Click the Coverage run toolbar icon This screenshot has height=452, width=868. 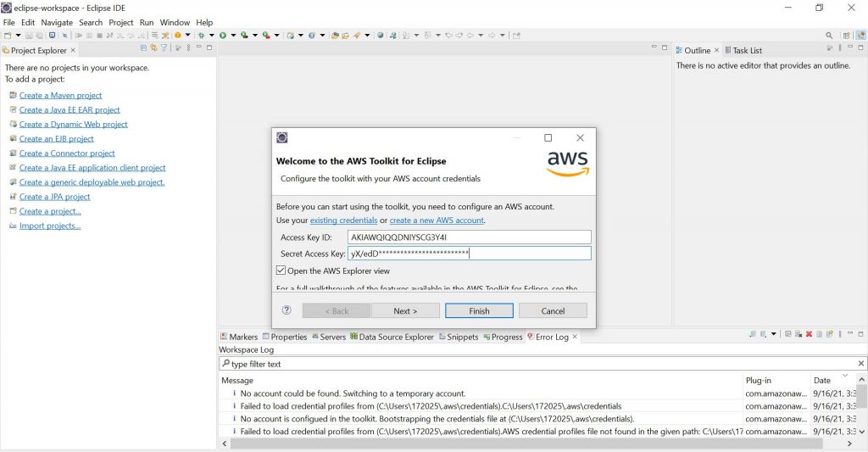[244, 35]
